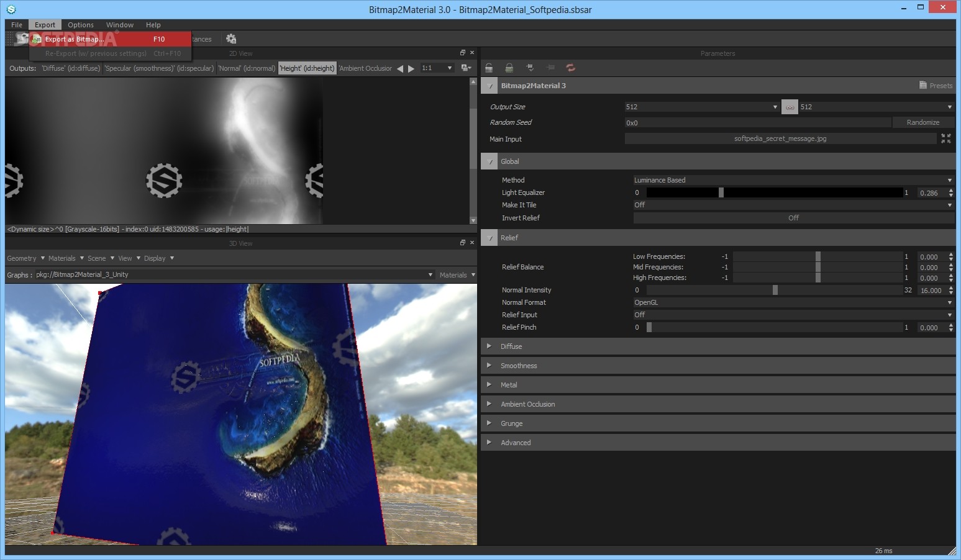The image size is (961, 560).
Task: Open Presets for Bitmap2Material 3
Action: click(936, 86)
